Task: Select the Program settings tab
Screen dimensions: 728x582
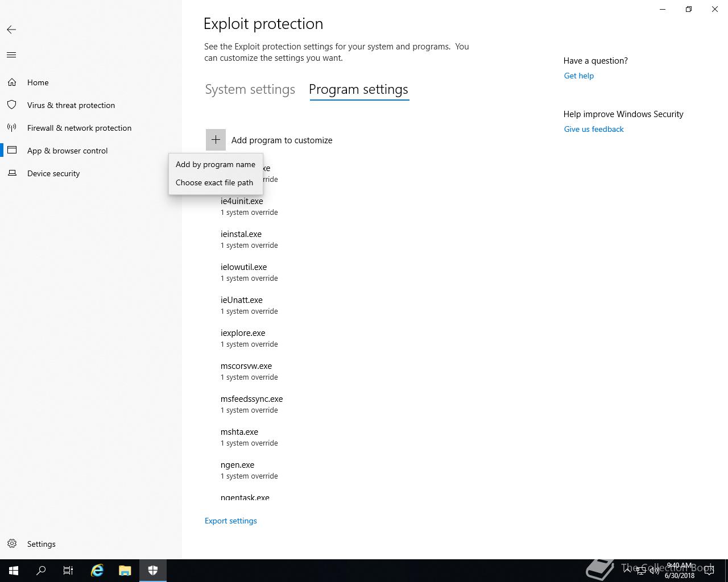Action: tap(359, 90)
